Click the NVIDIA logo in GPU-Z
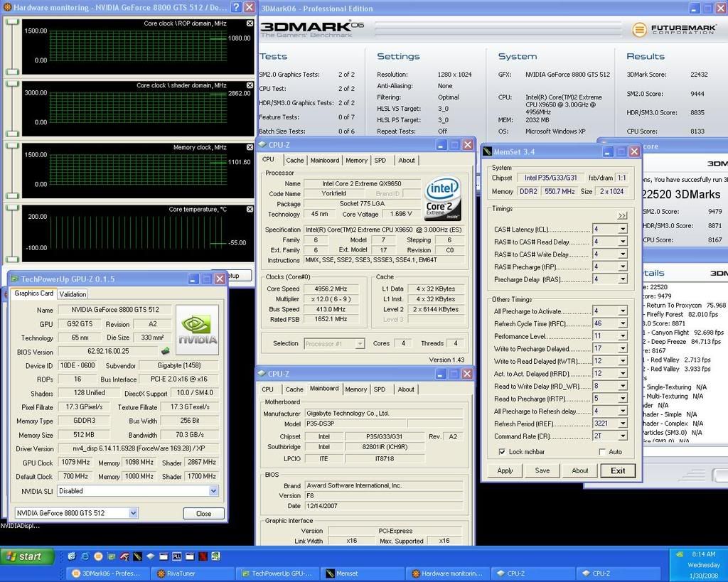 pos(196,330)
